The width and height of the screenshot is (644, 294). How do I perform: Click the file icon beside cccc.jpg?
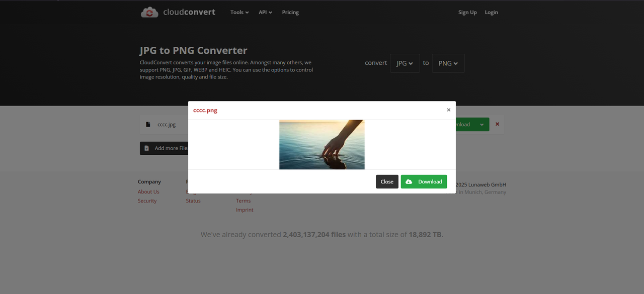[148, 124]
